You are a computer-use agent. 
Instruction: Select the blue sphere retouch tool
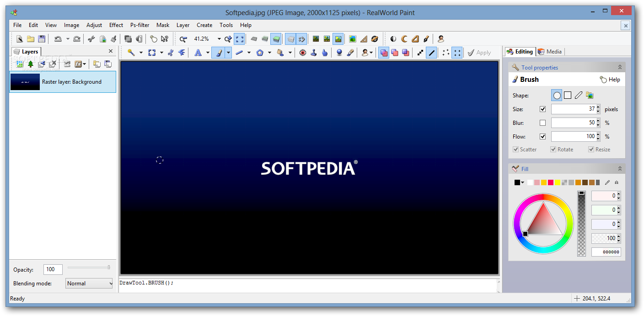(x=339, y=53)
